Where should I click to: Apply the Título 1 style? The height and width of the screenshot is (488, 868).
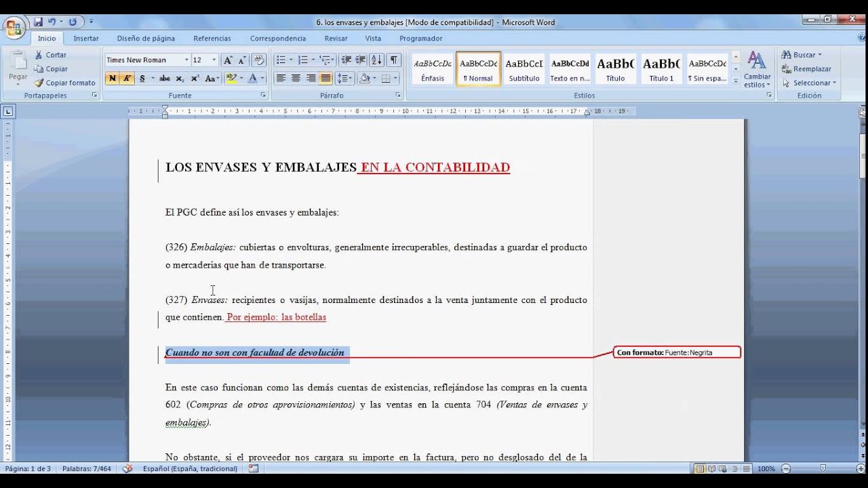tap(661, 68)
